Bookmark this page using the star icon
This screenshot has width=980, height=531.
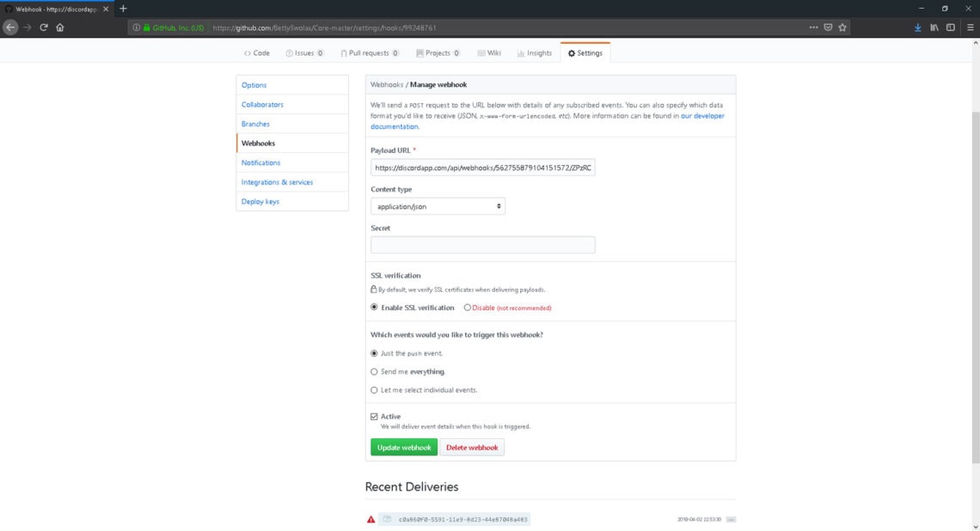(x=842, y=27)
